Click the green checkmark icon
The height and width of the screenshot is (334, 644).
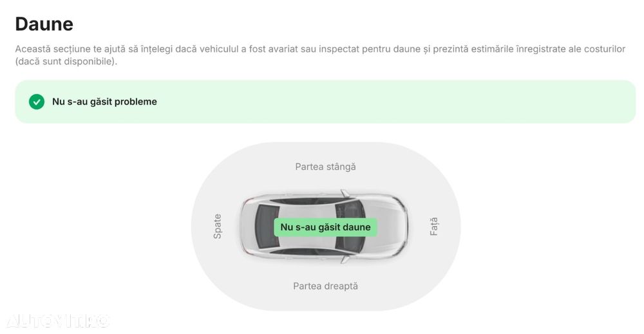pyautogui.click(x=37, y=102)
